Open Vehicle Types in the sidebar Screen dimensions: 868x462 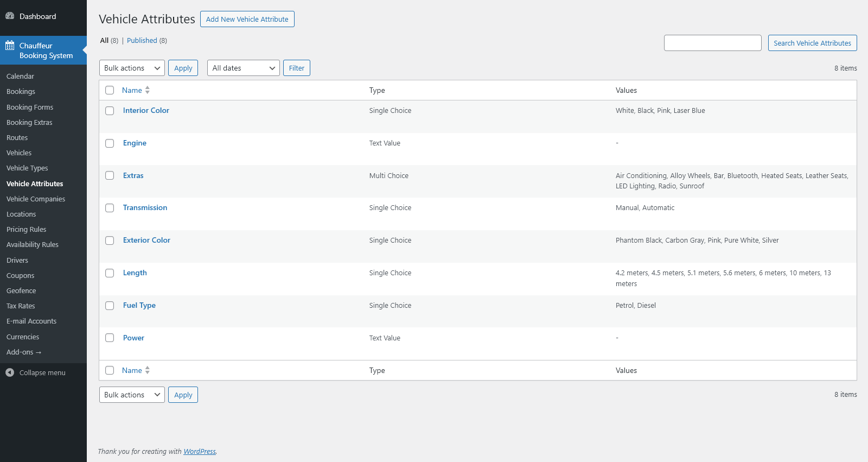coord(27,168)
